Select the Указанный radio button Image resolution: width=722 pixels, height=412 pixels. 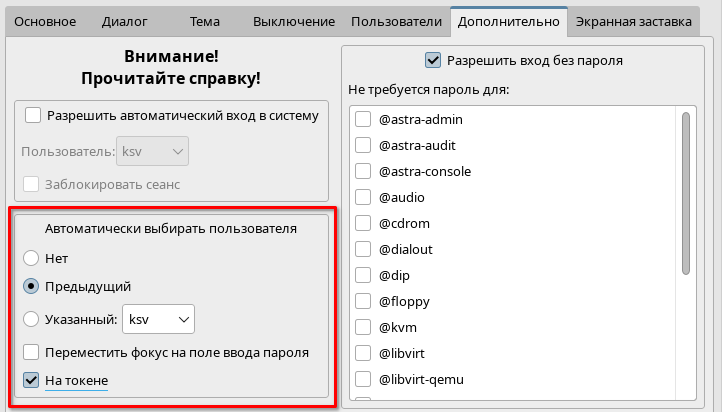coord(32,319)
